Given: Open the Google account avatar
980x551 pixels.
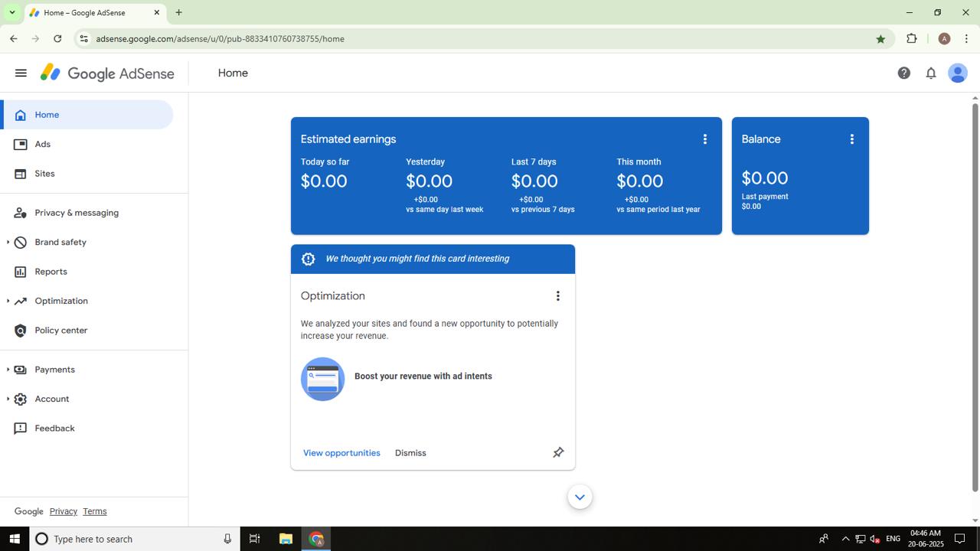Looking at the screenshot, I should pyautogui.click(x=958, y=73).
